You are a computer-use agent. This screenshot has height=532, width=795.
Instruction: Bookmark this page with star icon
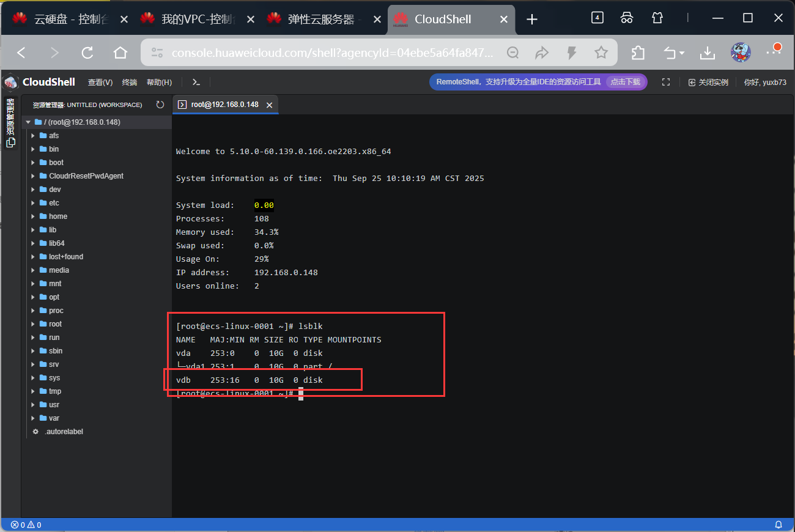tap(601, 53)
